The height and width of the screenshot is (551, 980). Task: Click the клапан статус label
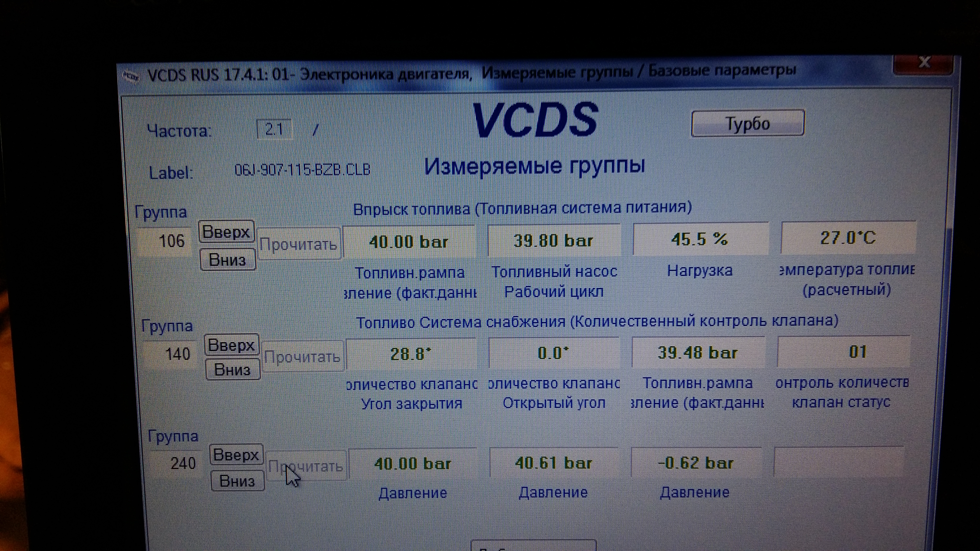pos(841,402)
